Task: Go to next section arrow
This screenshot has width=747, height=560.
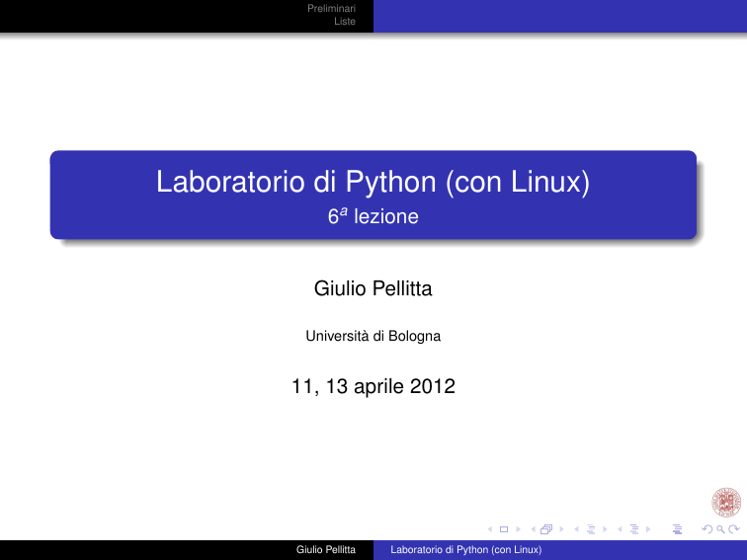Action: pyautogui.click(x=648, y=529)
